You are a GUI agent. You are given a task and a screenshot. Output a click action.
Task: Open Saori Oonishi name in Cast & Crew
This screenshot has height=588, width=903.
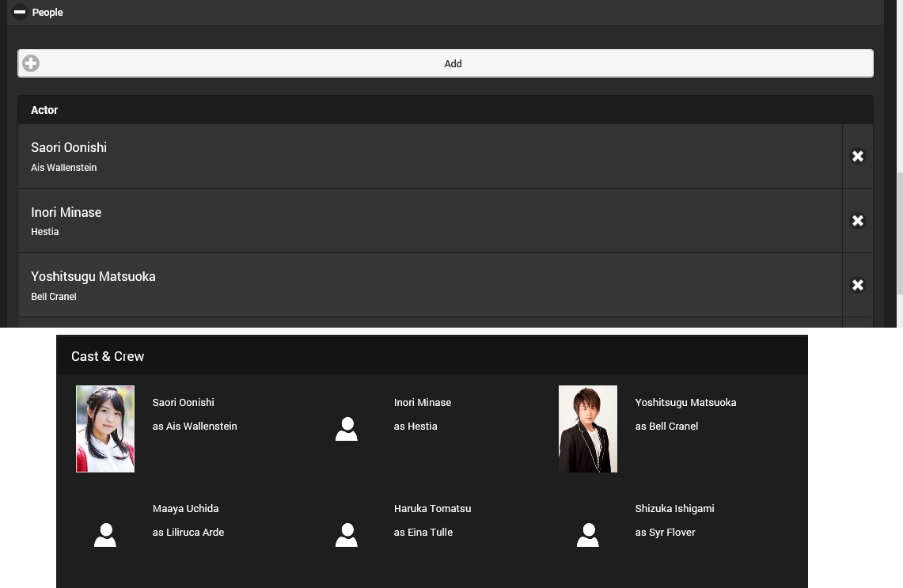pos(183,403)
